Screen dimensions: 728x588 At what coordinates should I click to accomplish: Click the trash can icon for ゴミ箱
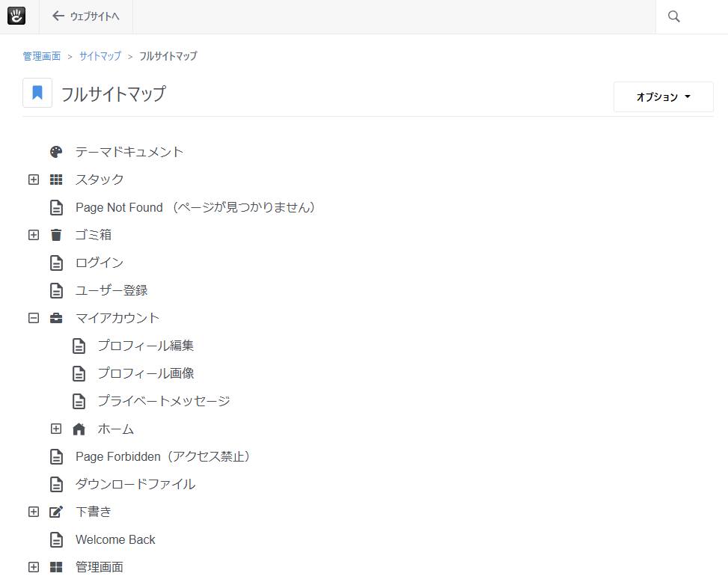[x=56, y=235]
